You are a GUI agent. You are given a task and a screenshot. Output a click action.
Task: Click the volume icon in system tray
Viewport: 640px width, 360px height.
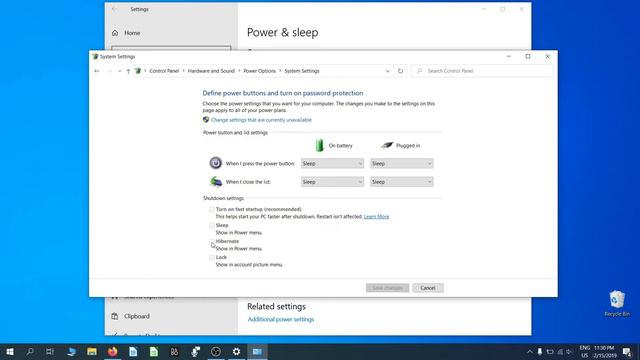(569, 352)
